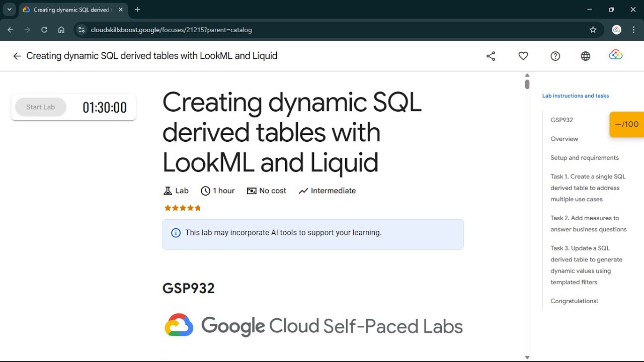Click the Google Cloud logo in the header
Image resolution: width=644 pixels, height=362 pixels.
616,55
